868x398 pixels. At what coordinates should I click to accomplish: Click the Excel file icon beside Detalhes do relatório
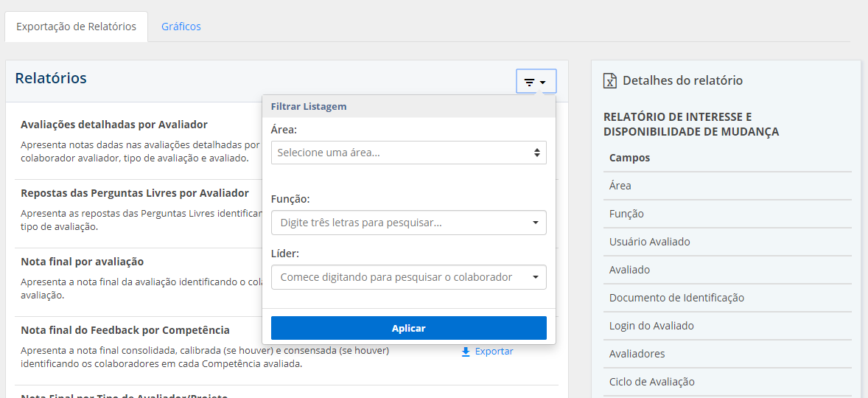610,81
